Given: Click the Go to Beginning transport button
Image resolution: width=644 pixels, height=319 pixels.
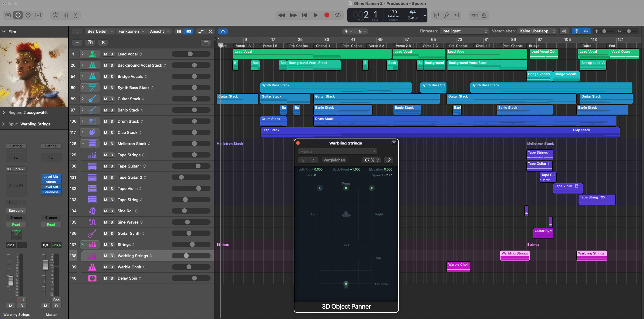Looking at the screenshot, I should [304, 15].
